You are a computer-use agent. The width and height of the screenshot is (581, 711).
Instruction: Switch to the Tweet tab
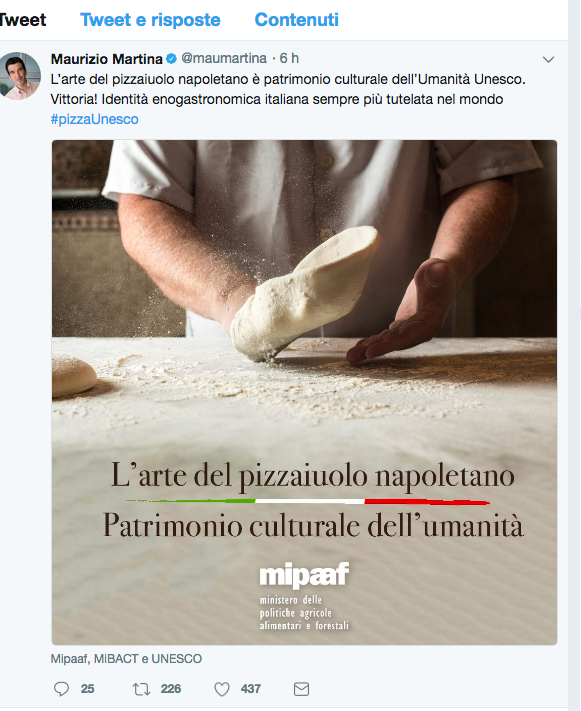(x=23, y=19)
